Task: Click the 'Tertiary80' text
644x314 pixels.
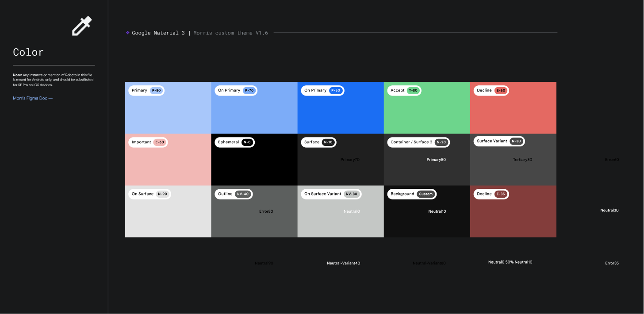Action: point(522,160)
